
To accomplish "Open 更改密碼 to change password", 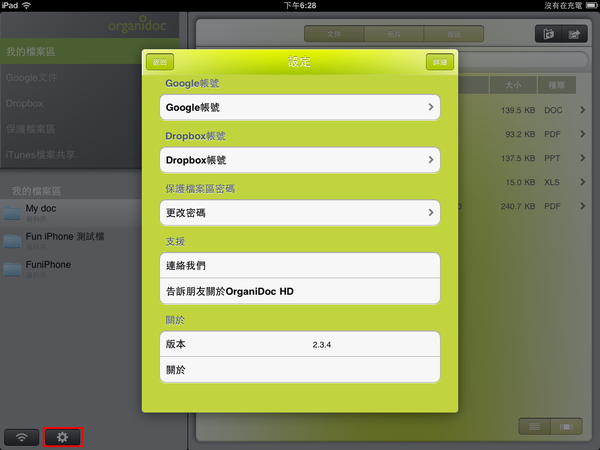I will pos(300,213).
